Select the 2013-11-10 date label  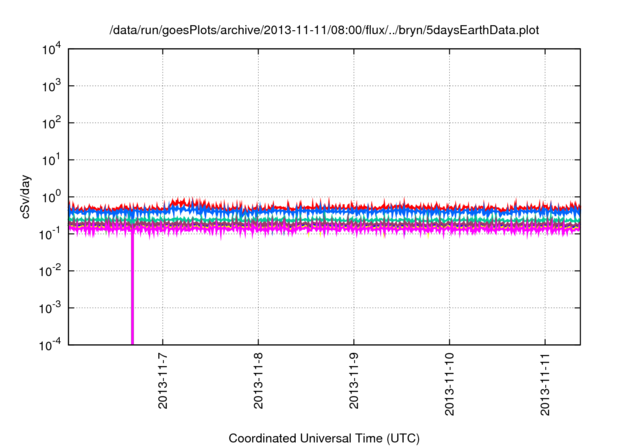[449, 384]
